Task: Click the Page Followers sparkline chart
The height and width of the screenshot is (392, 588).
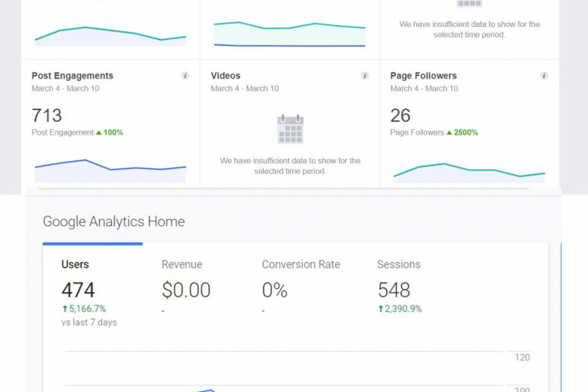Action: pyautogui.click(x=469, y=171)
